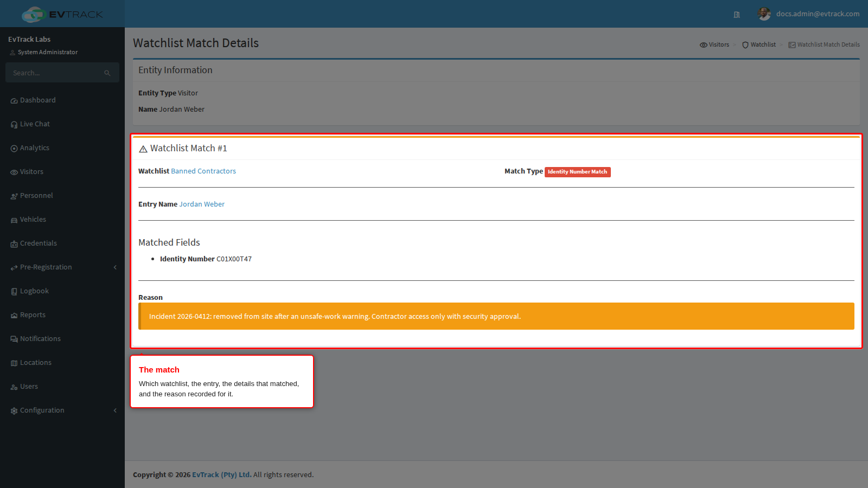The height and width of the screenshot is (488, 868).
Task: Click the Pre-Registration arrows icon
Action: point(14,268)
